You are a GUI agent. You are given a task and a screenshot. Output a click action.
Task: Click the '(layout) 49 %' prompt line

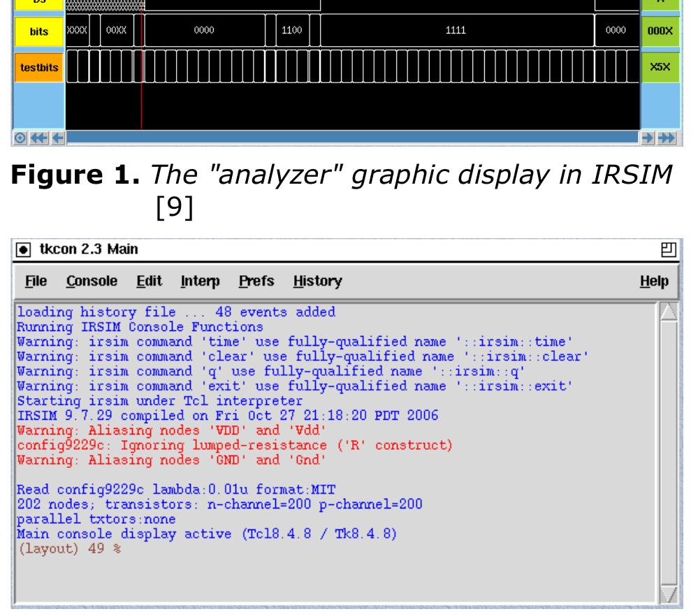69,548
